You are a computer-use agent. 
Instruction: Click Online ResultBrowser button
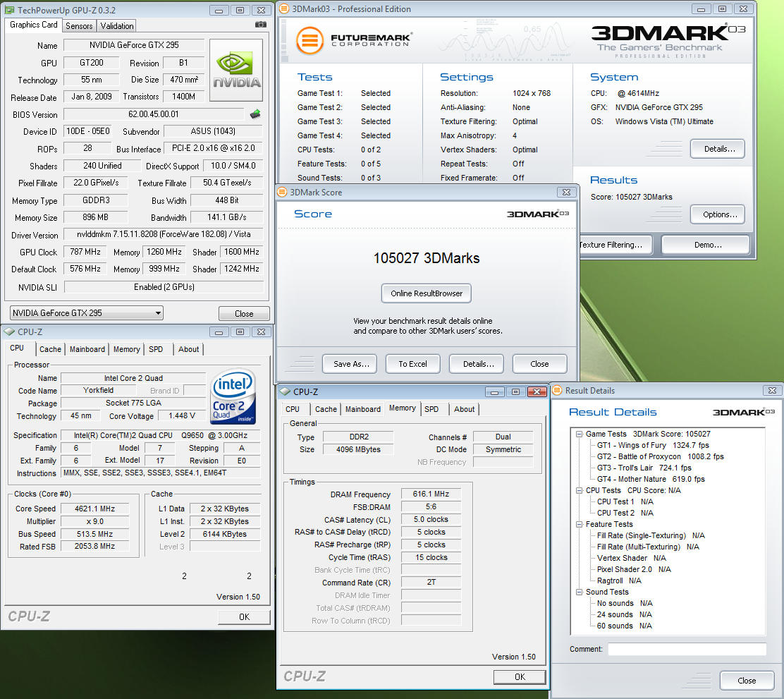(x=427, y=293)
